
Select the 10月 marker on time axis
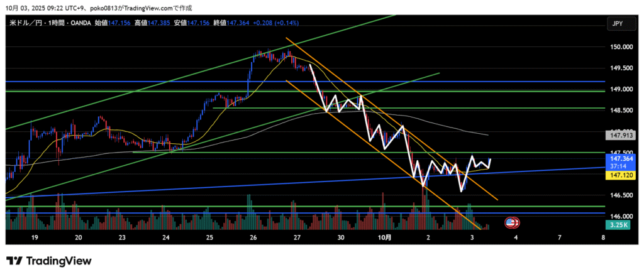pyautogui.click(x=384, y=237)
